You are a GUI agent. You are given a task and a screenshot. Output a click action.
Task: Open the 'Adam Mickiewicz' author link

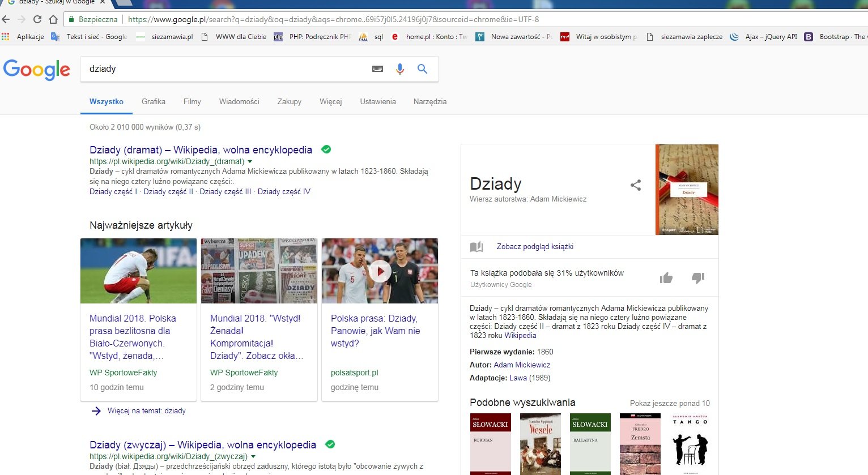click(x=522, y=365)
